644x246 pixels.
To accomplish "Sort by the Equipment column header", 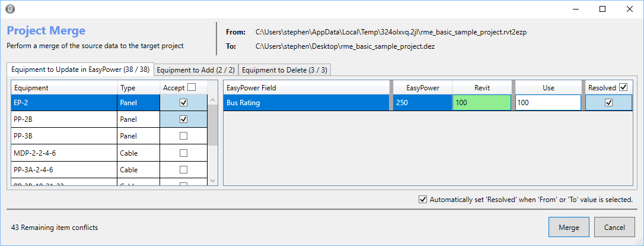I will (x=64, y=88).
